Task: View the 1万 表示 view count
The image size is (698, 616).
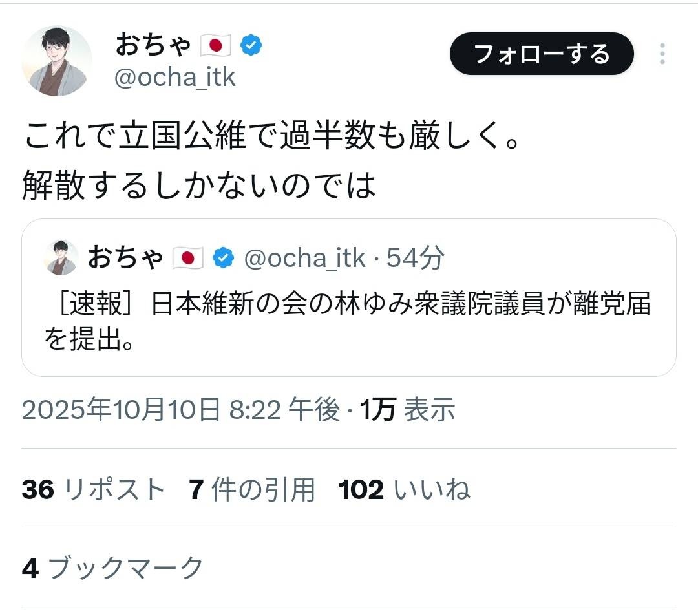Action: coord(408,410)
